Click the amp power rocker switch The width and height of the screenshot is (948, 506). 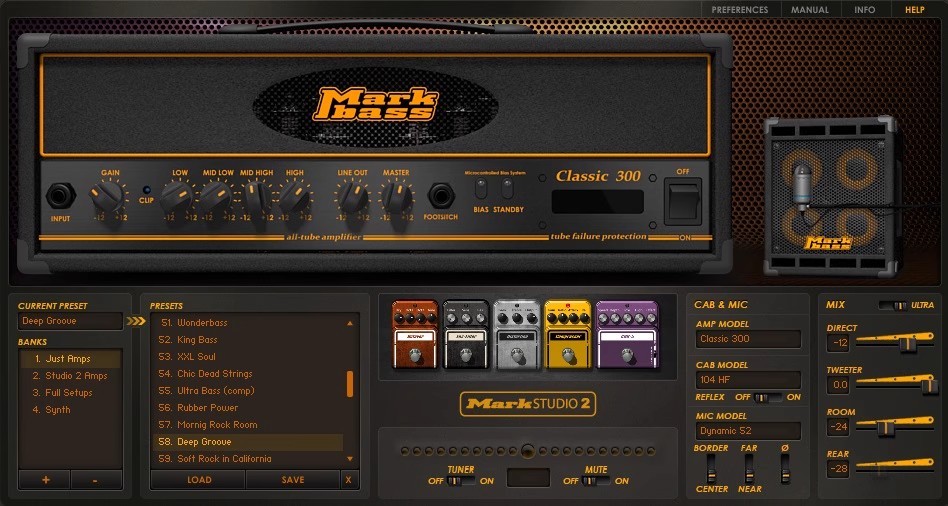click(x=683, y=203)
